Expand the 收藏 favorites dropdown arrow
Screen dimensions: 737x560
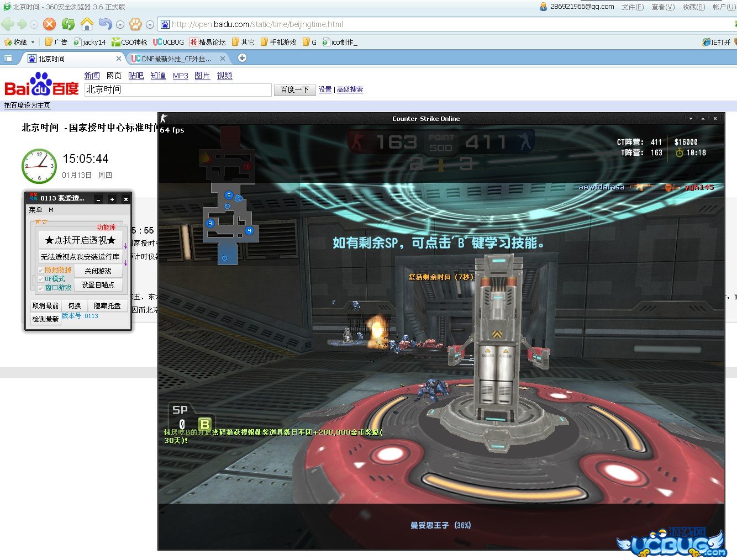(x=33, y=42)
